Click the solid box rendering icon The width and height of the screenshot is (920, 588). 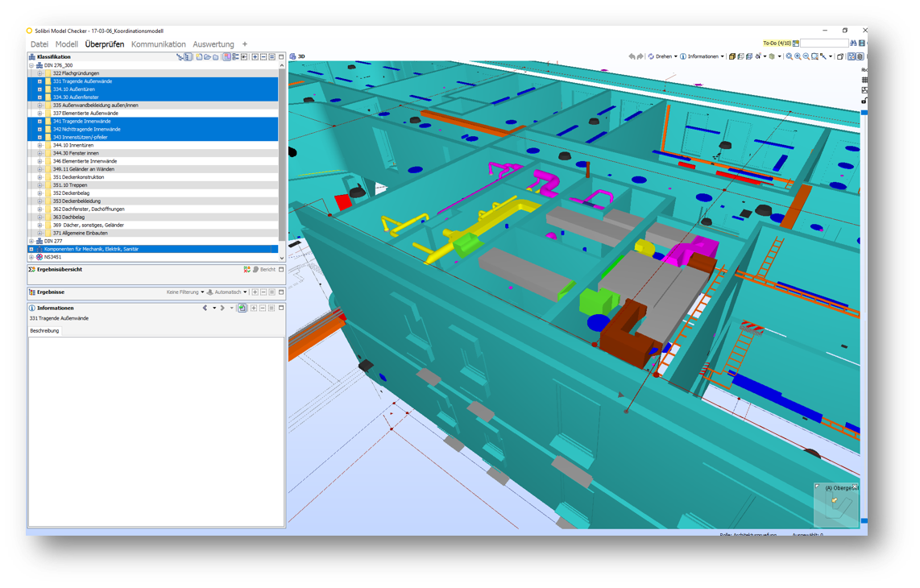[732, 56]
